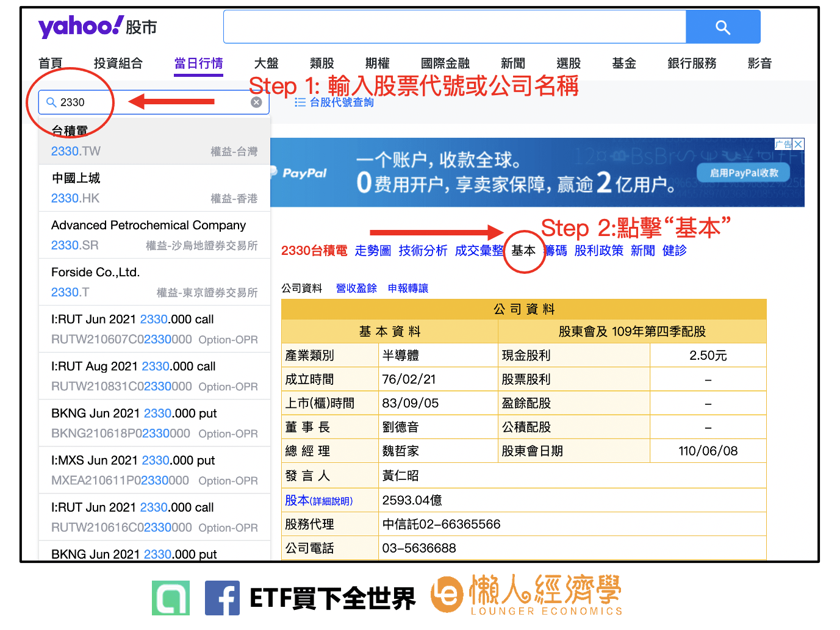The image size is (840, 630).
Task: Open the 類股 nav item
Action: (x=322, y=63)
